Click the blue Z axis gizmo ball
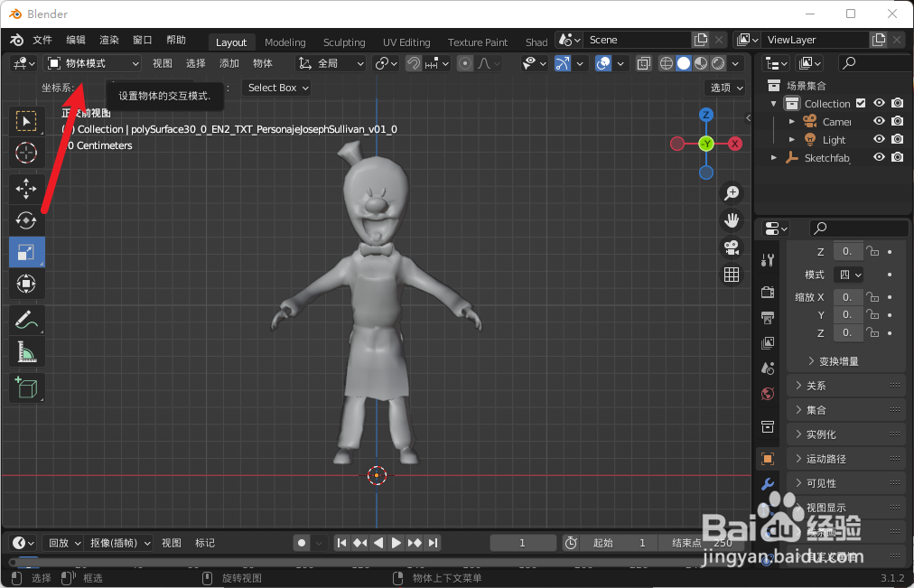Screen dimensions: 914x588 706,114
